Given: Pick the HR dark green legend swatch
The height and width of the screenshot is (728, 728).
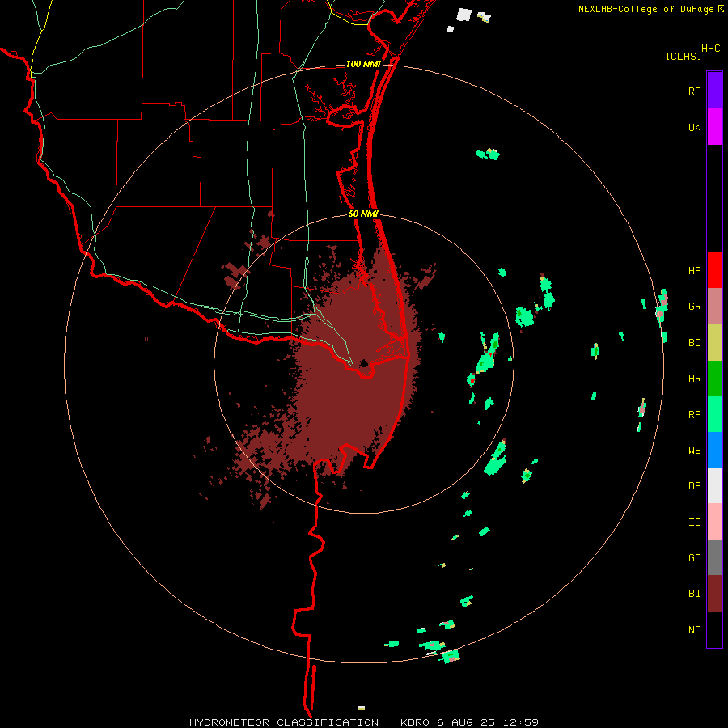Looking at the screenshot, I should pyautogui.click(x=714, y=379).
